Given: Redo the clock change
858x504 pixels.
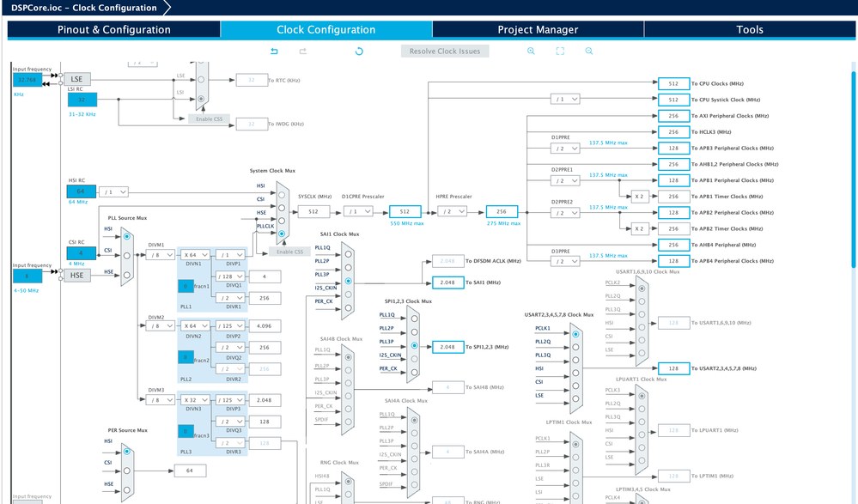Looking at the screenshot, I should 302,51.
